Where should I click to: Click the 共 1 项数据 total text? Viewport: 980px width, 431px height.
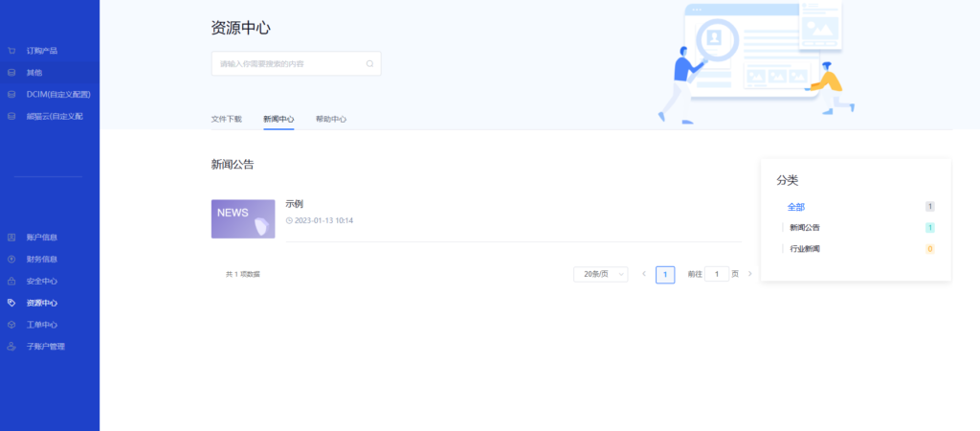point(243,274)
